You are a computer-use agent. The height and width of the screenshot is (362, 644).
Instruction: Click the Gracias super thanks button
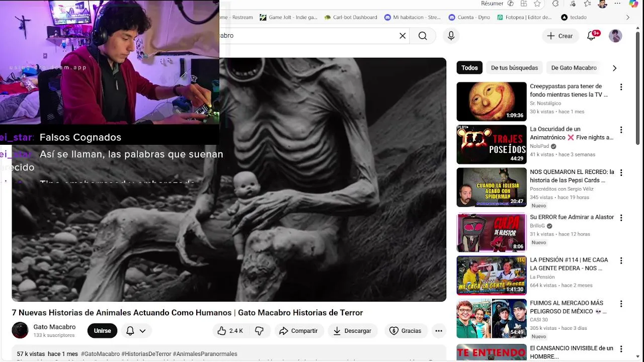[x=406, y=331]
